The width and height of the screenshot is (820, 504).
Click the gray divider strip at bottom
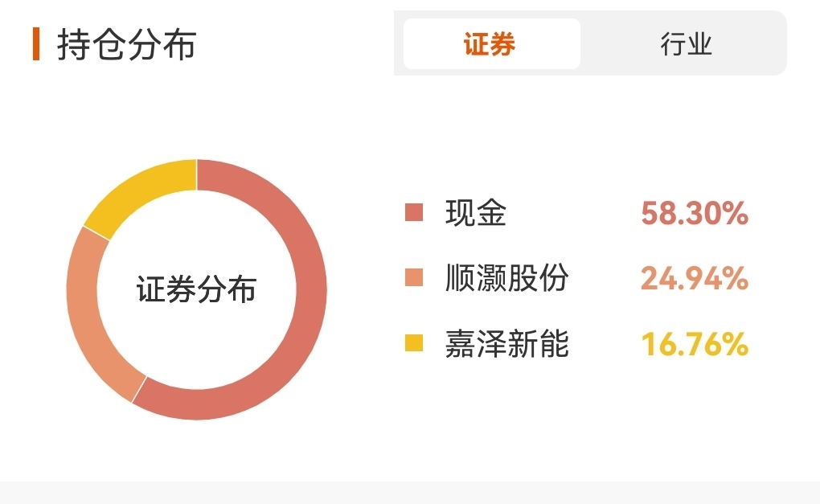click(x=410, y=493)
